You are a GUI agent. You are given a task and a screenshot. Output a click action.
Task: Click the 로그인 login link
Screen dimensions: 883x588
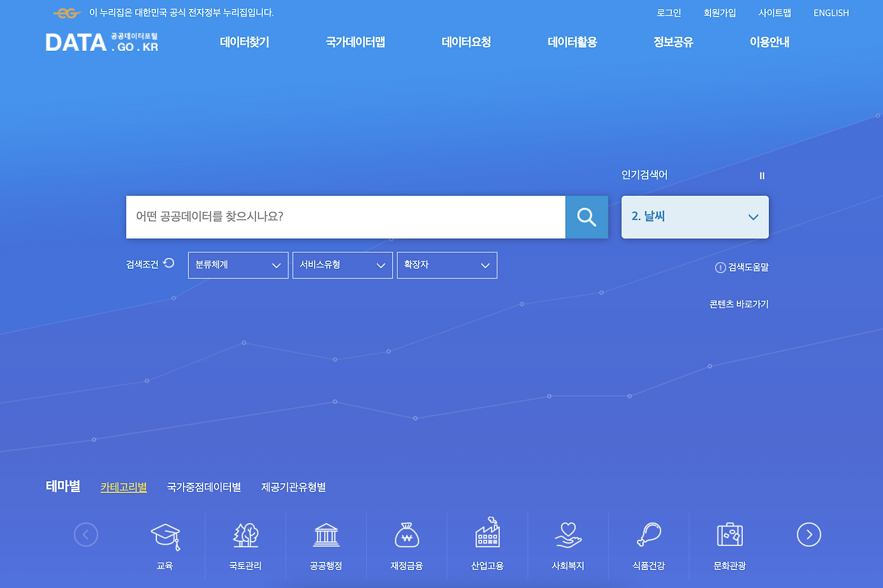tap(668, 13)
